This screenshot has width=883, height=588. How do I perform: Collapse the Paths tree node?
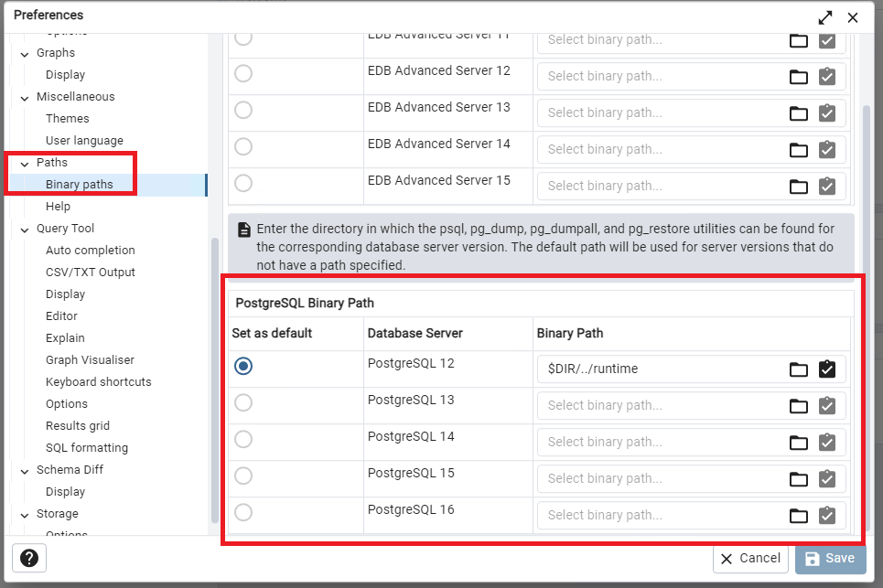(x=24, y=164)
